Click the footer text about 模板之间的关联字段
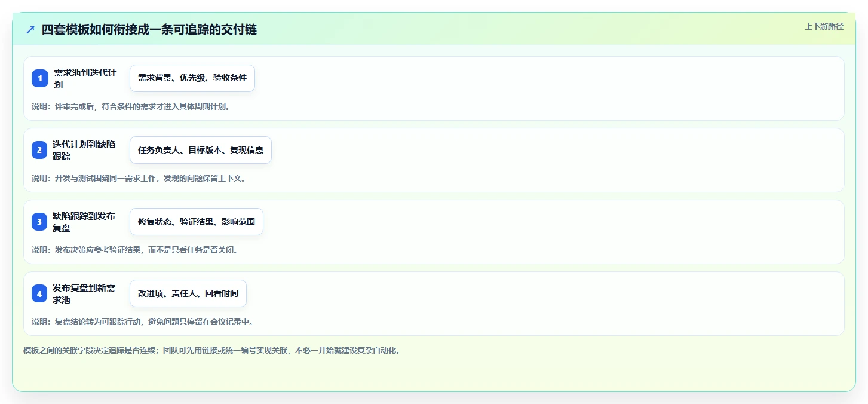The image size is (868, 404). point(211,350)
